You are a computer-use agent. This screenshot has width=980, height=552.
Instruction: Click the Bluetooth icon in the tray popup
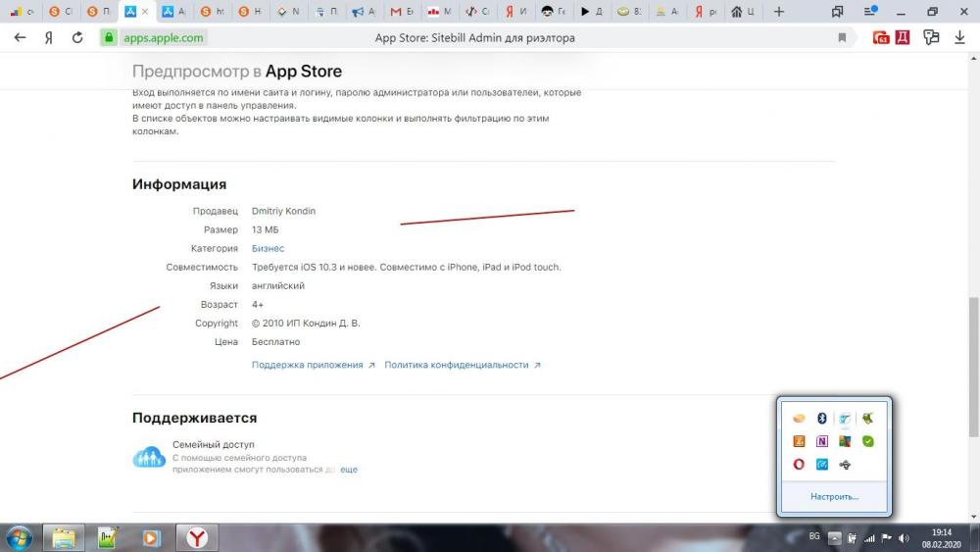822,419
